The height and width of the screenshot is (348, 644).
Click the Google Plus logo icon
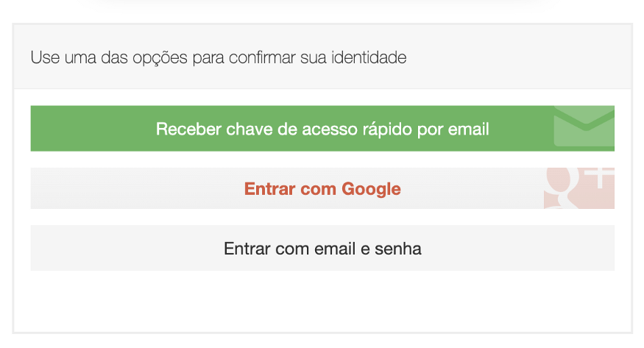579,188
